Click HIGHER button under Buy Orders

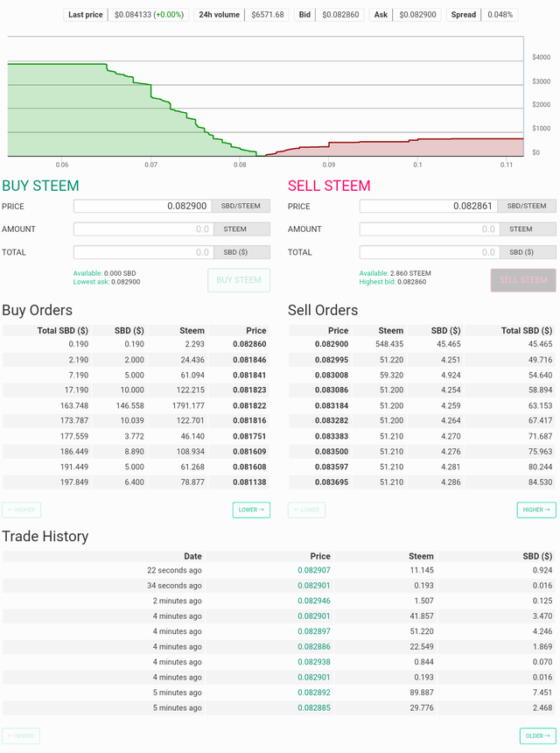tap(22, 510)
